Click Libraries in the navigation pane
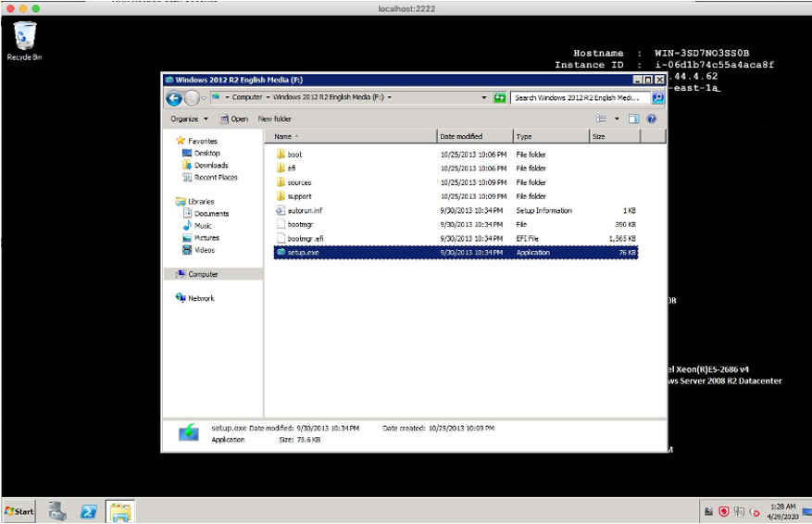812x524 pixels. pyautogui.click(x=194, y=202)
